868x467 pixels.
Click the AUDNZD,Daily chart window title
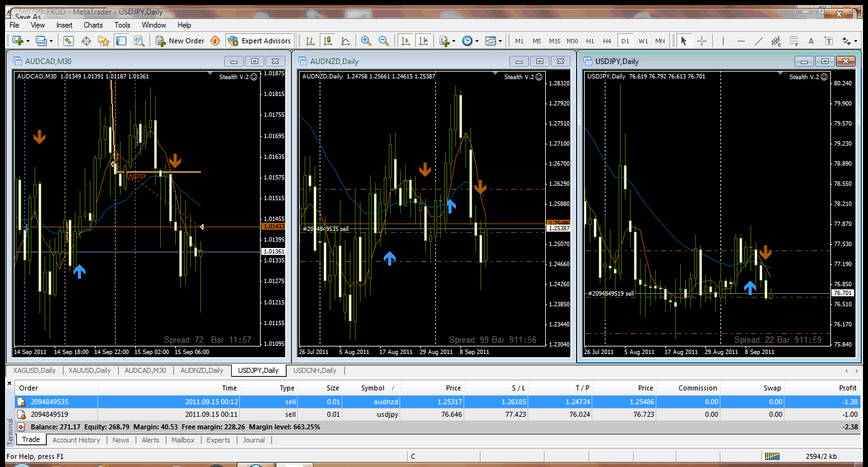point(334,61)
